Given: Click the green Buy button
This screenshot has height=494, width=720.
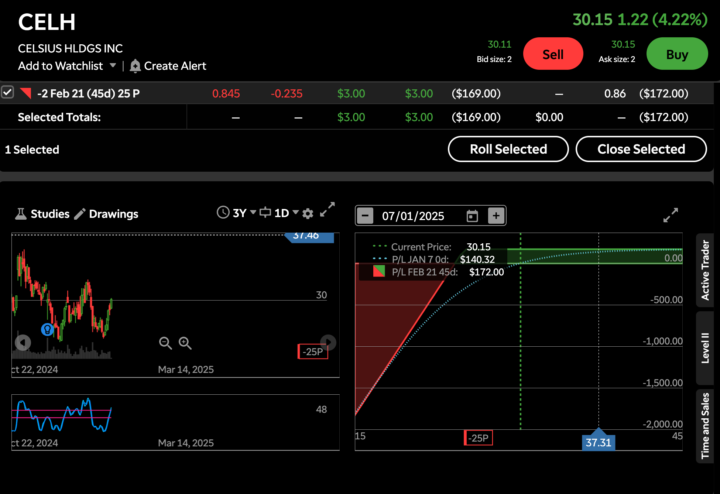Looking at the screenshot, I should (x=677, y=54).
